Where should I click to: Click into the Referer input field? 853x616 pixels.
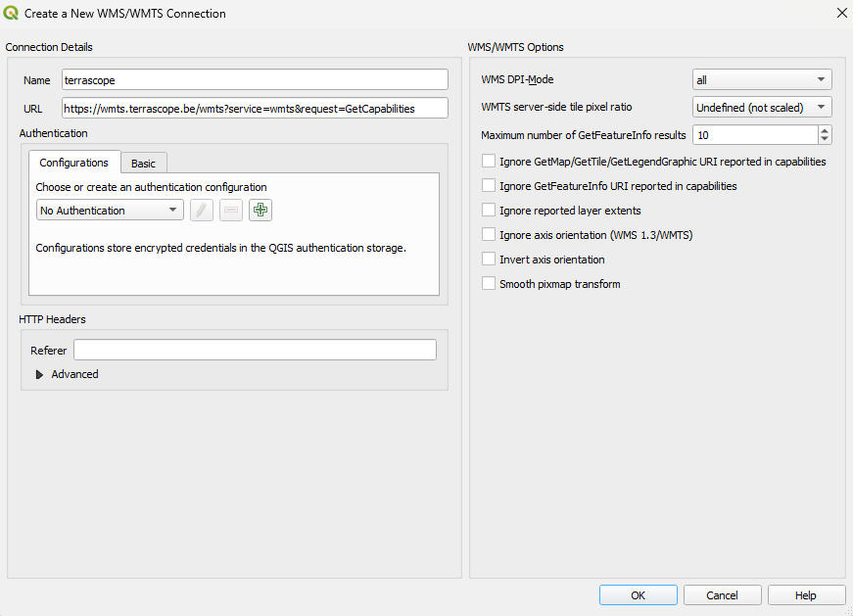(255, 350)
